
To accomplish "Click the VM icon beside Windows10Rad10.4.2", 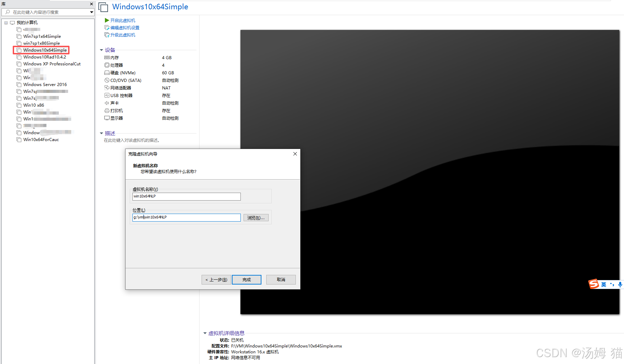I will (19, 57).
